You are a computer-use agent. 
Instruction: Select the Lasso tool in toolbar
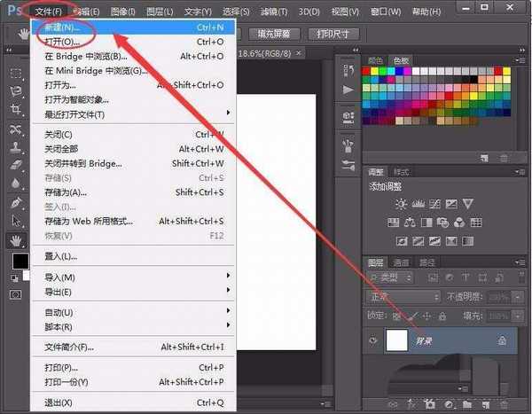click(16, 91)
